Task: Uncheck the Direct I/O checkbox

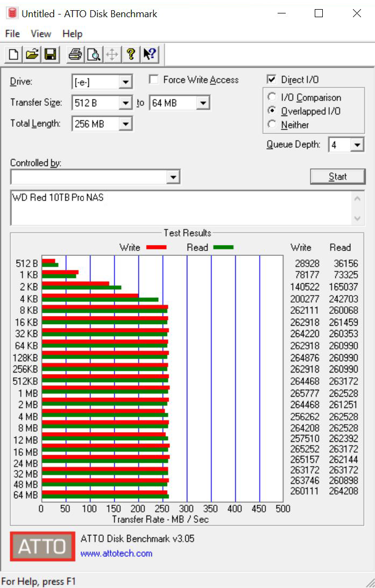Action: [271, 80]
